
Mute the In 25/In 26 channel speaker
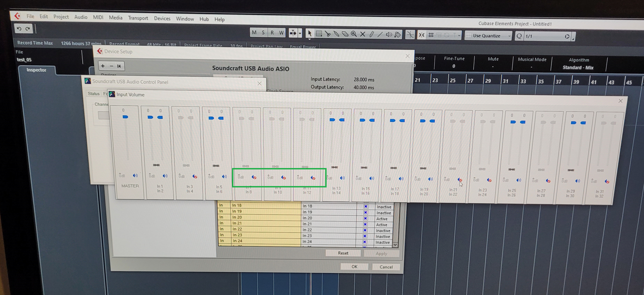point(518,180)
